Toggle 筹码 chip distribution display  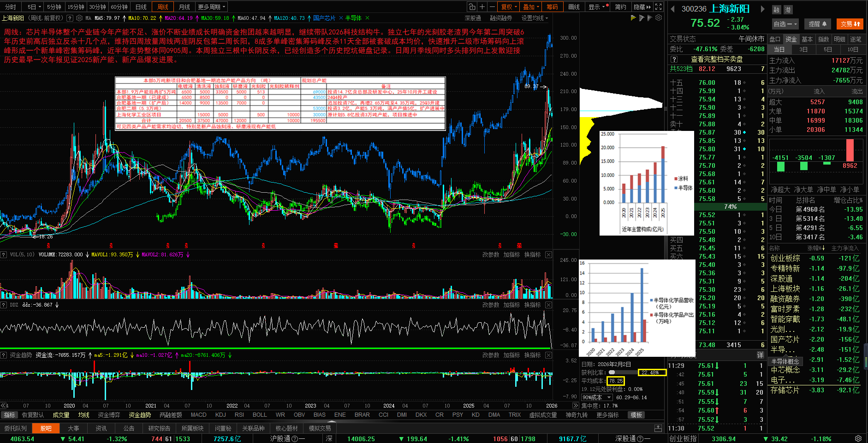point(552,7)
